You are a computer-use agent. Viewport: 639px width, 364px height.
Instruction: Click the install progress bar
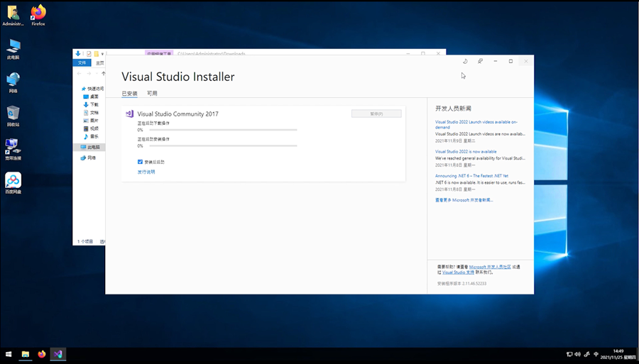(223, 145)
